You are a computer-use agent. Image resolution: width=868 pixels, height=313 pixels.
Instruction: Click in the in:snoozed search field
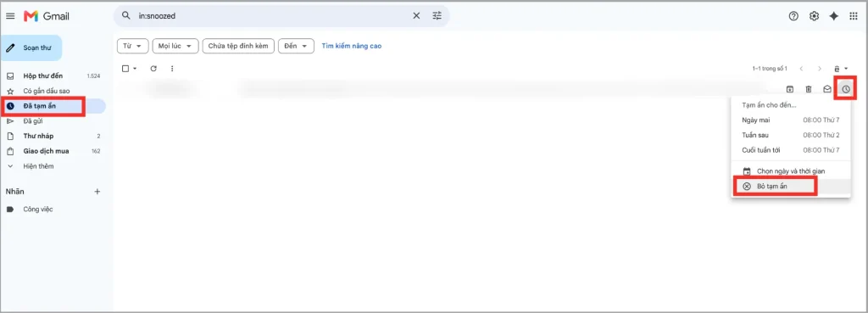pos(271,16)
